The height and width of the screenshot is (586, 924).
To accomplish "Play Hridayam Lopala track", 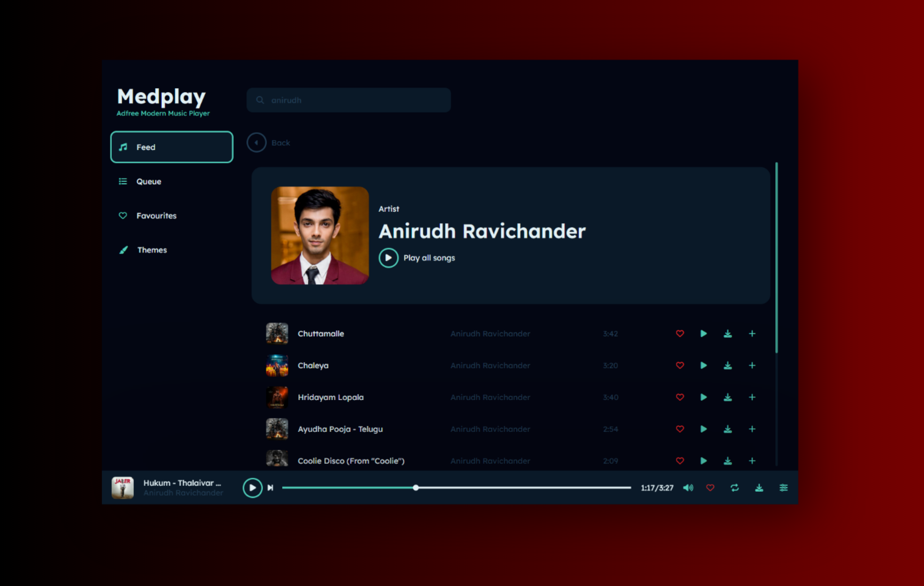I will coord(703,398).
